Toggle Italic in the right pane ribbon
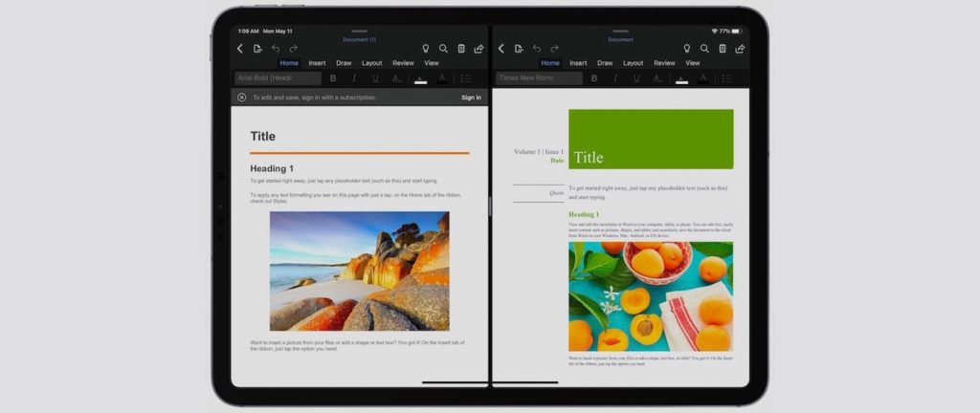980x413 pixels. pyautogui.click(x=614, y=78)
